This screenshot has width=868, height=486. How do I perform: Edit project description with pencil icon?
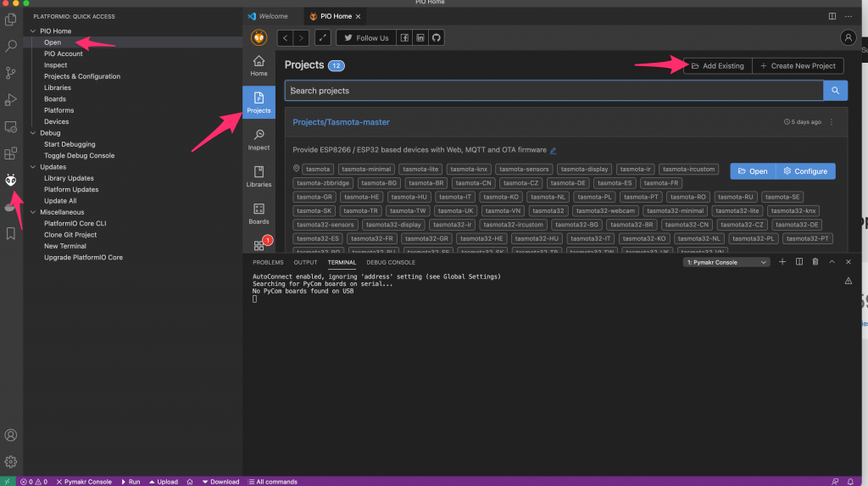point(553,150)
